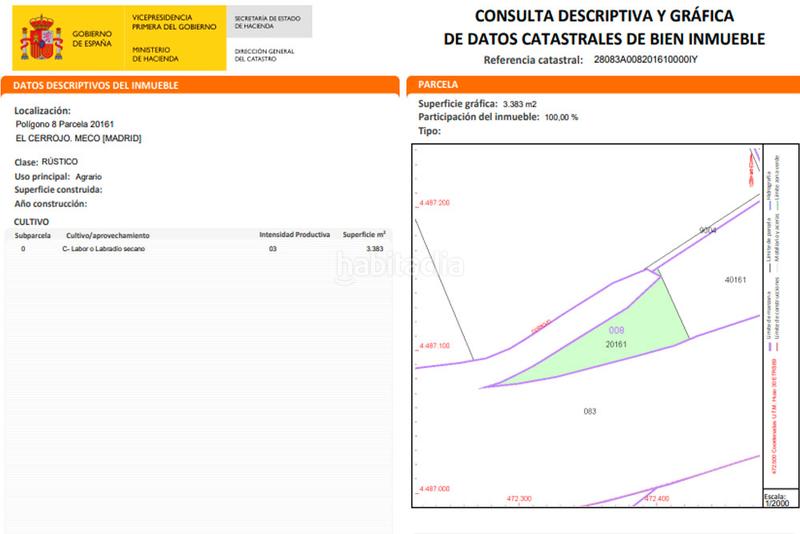The width and height of the screenshot is (800, 534).
Task: Select the Labor o Labradío secano row
Action: click(103, 248)
